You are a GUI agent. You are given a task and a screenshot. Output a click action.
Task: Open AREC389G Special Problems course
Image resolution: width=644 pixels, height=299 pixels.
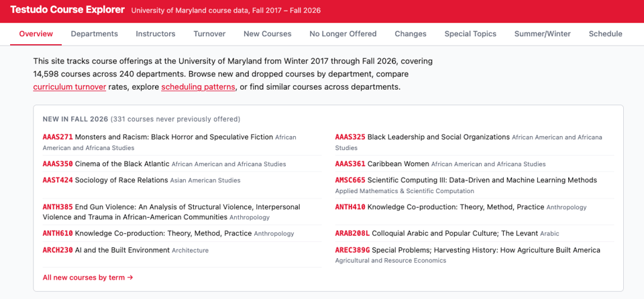(352, 250)
